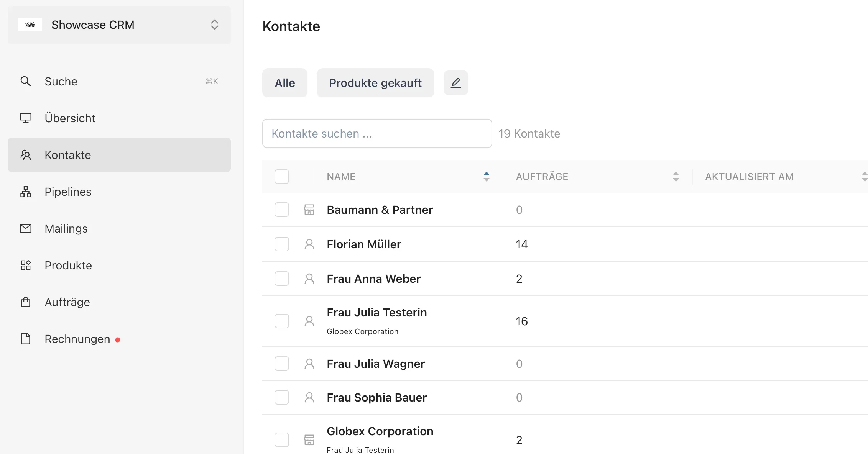
Task: Select Frau Julia Testerin's row checkbox
Action: (x=281, y=321)
